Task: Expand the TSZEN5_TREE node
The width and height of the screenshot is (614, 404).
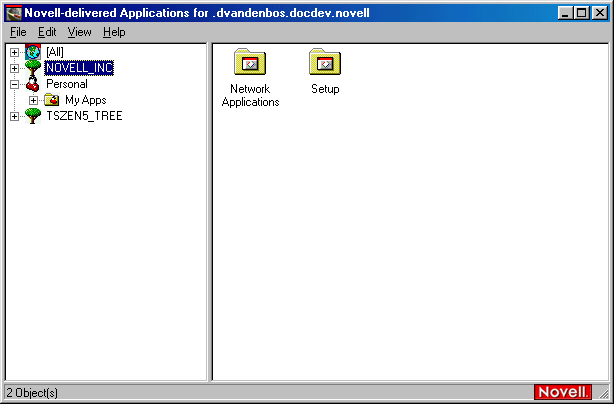Action: [x=14, y=116]
